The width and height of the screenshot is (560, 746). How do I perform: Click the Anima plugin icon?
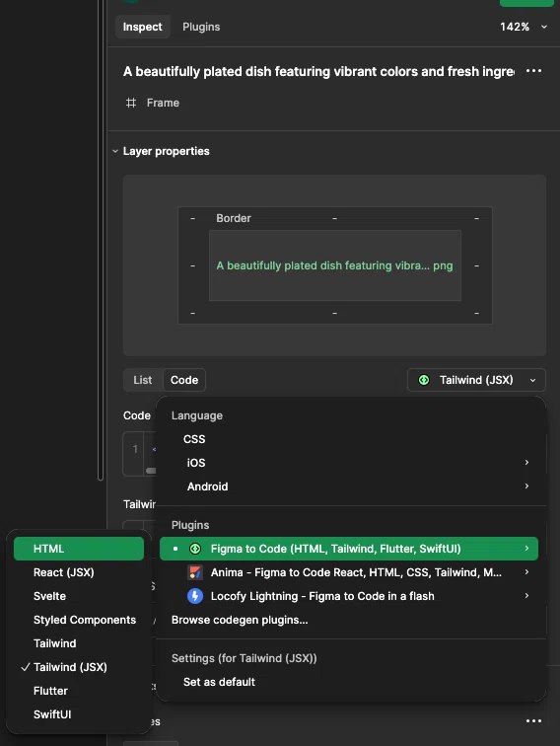click(x=195, y=572)
